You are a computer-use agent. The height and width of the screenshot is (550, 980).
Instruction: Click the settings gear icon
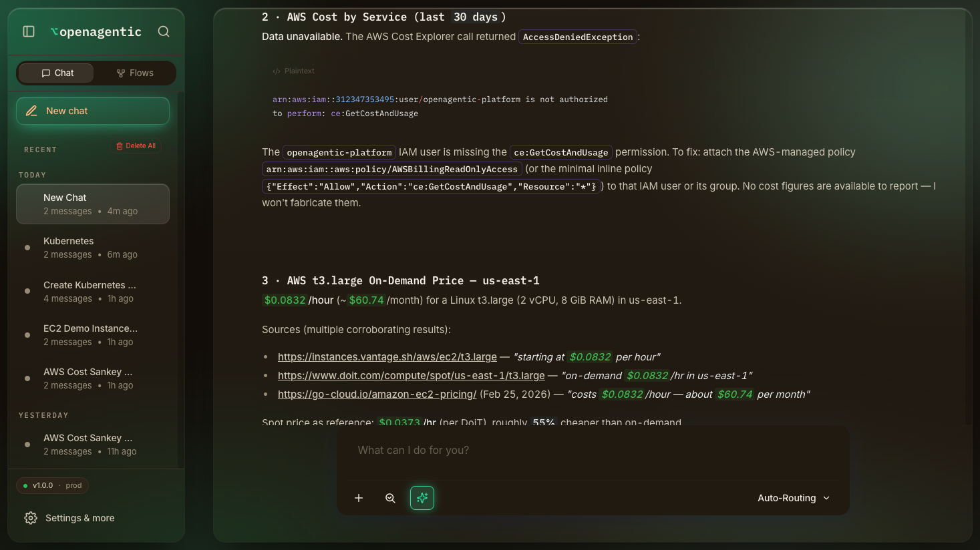pos(31,518)
